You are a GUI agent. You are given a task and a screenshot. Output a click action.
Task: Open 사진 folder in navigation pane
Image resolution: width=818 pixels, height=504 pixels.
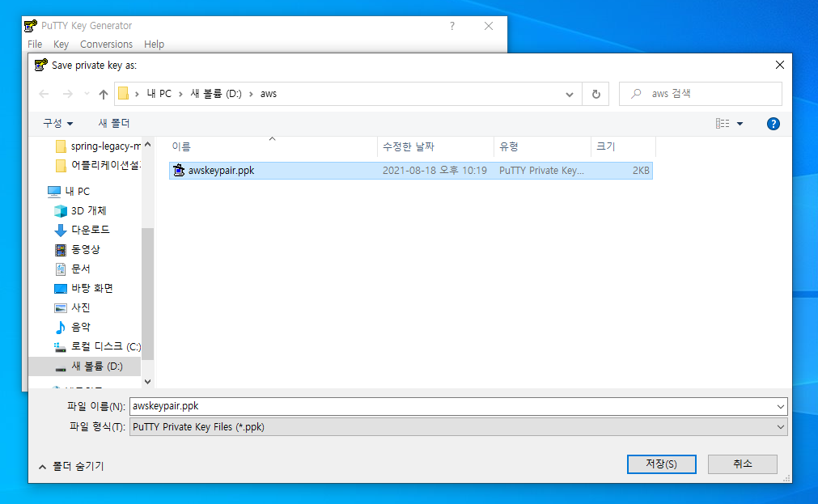click(73, 308)
